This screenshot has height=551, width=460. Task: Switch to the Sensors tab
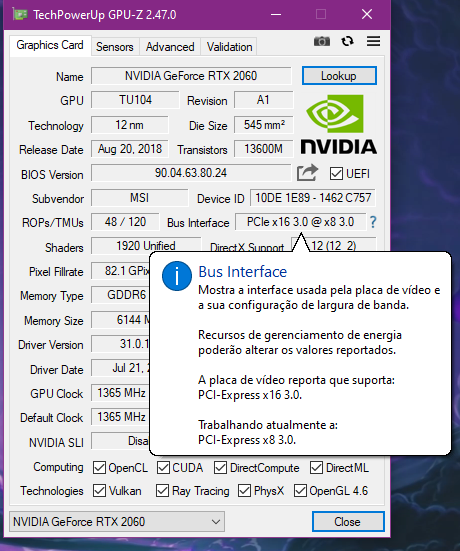115,47
